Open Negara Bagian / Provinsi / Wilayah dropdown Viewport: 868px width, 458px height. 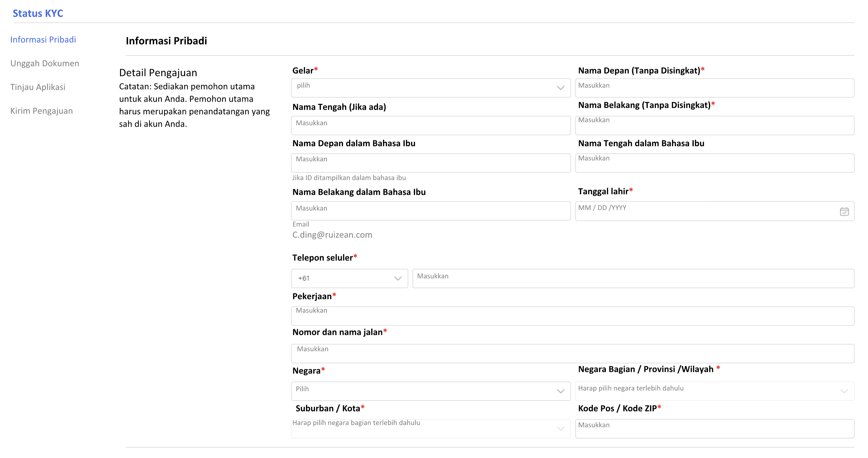(715, 391)
